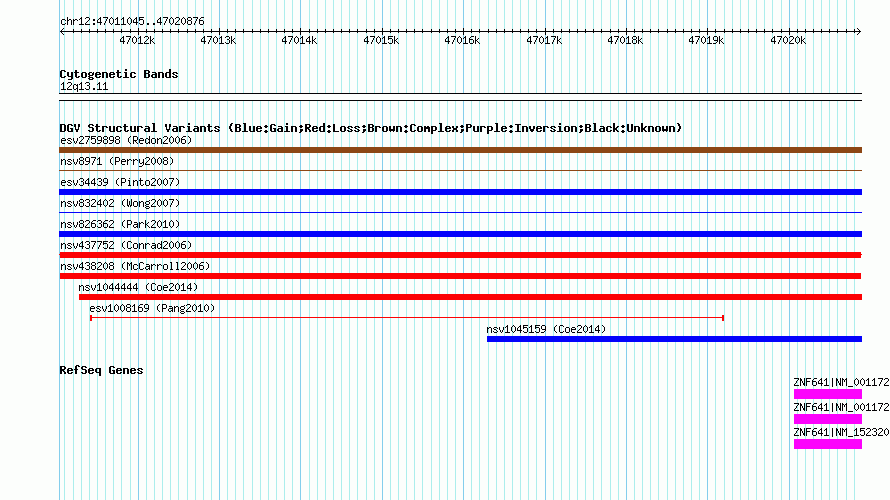Select the 12q13.11 band label
This screenshot has height=500, width=890.
tap(84, 86)
